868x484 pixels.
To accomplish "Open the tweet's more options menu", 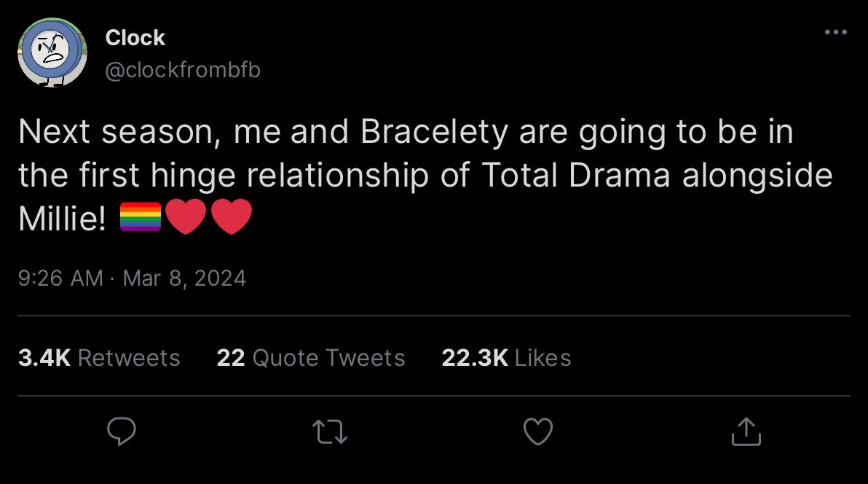I will point(835,31).
